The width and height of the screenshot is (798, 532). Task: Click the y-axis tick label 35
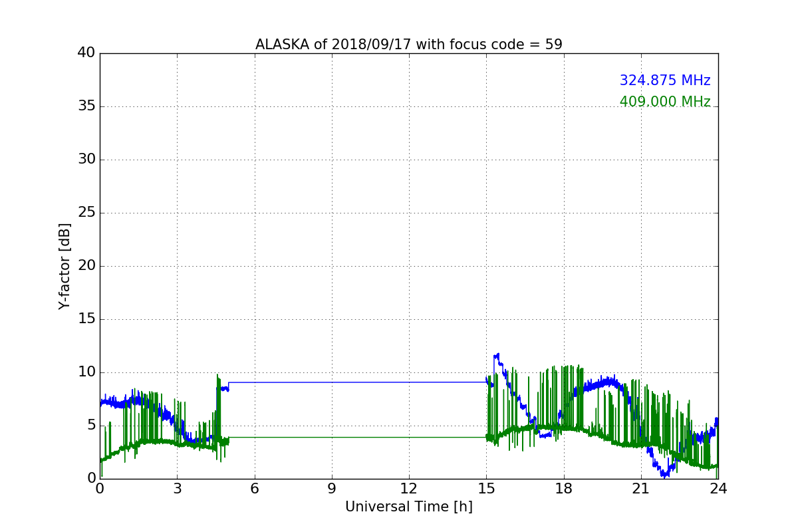(86, 106)
